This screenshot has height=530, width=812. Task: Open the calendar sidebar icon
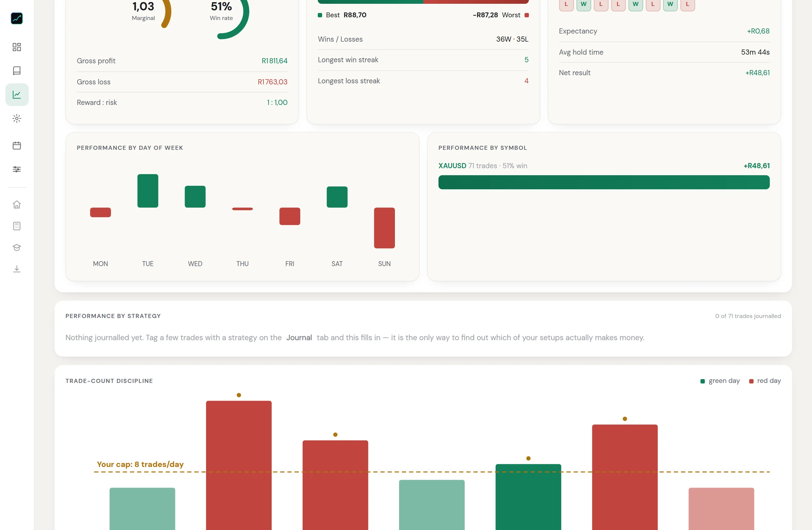[x=17, y=145]
